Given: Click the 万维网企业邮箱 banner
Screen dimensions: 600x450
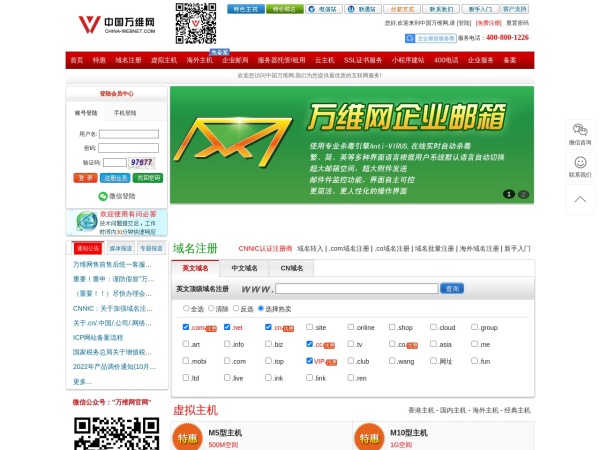Looking at the screenshot, I should [x=352, y=145].
